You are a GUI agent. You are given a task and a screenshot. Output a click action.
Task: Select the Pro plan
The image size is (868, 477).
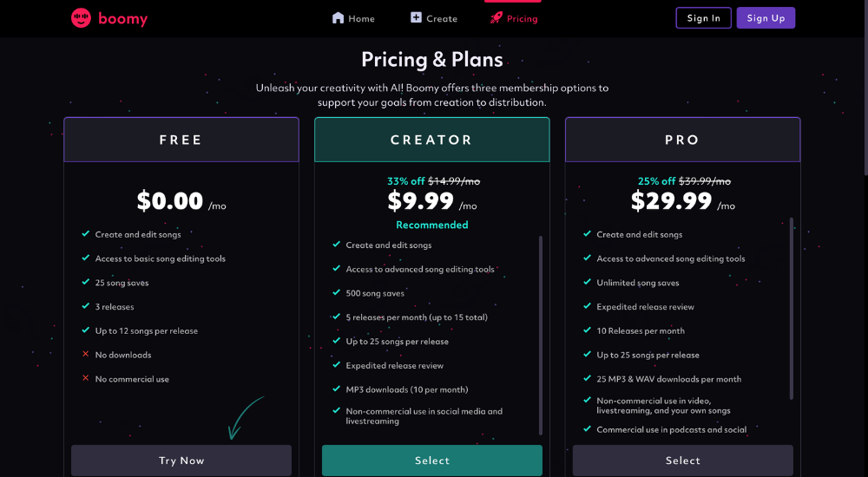coord(682,461)
